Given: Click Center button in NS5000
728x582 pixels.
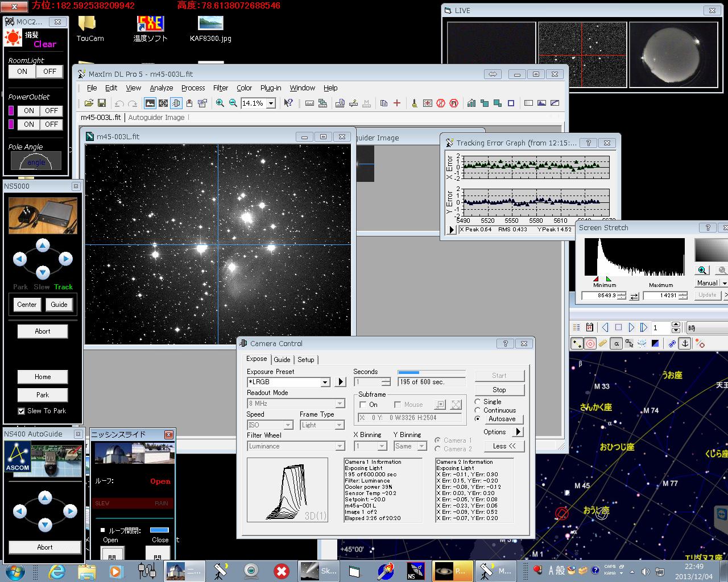Looking at the screenshot, I should pyautogui.click(x=27, y=305).
